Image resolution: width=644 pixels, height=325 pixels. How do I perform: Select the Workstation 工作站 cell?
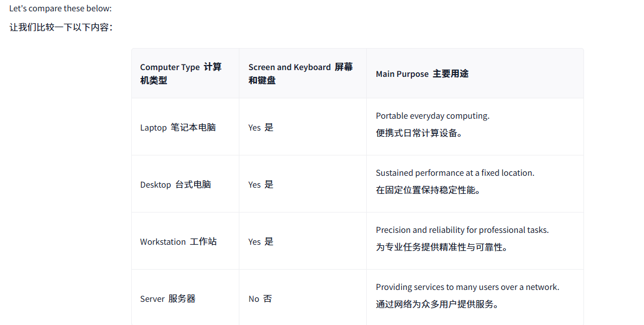tap(185, 241)
